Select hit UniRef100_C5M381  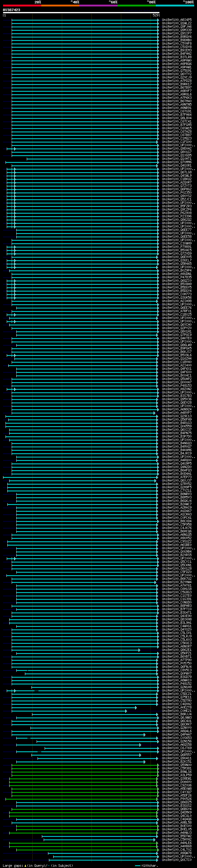176,768
